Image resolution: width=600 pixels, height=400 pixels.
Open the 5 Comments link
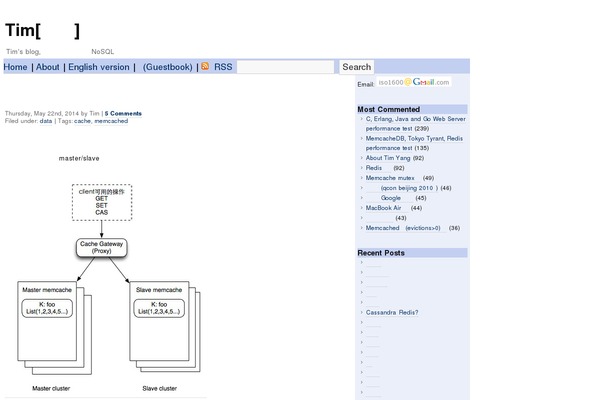tap(123, 113)
